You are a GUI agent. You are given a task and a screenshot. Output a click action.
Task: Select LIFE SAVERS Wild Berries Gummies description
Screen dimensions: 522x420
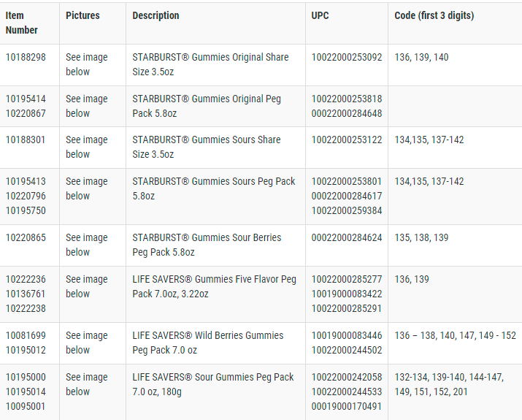coord(208,343)
